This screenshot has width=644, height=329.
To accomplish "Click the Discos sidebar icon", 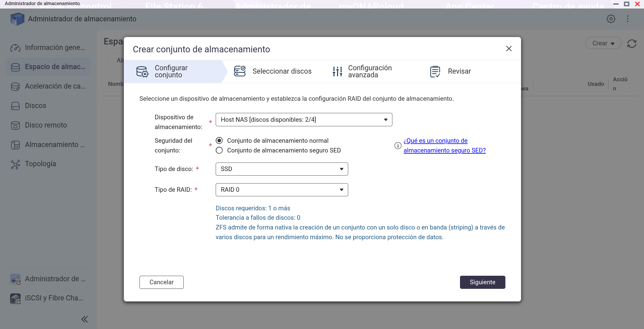I will (15, 106).
